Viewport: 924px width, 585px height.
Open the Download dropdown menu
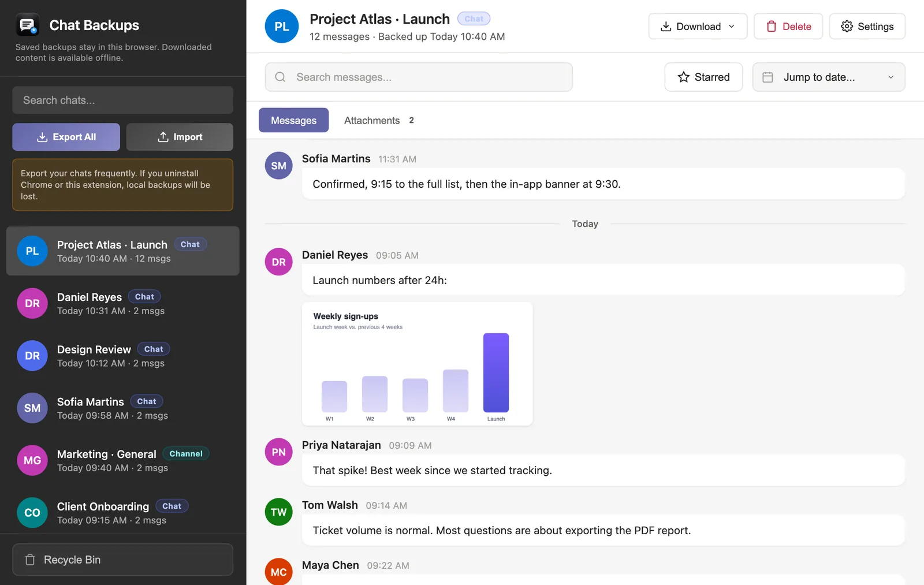(x=698, y=27)
